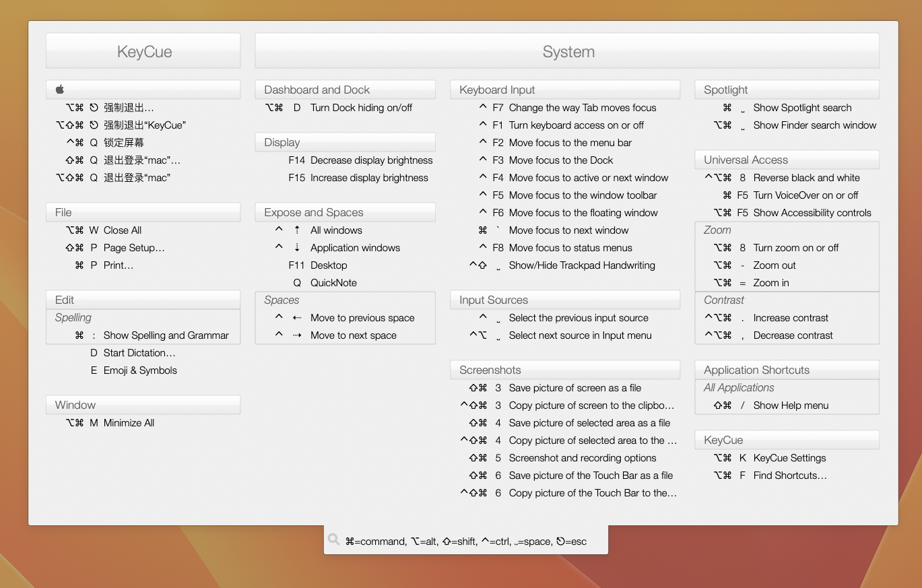922x588 pixels.
Task: Click the System column header
Action: [567, 51]
